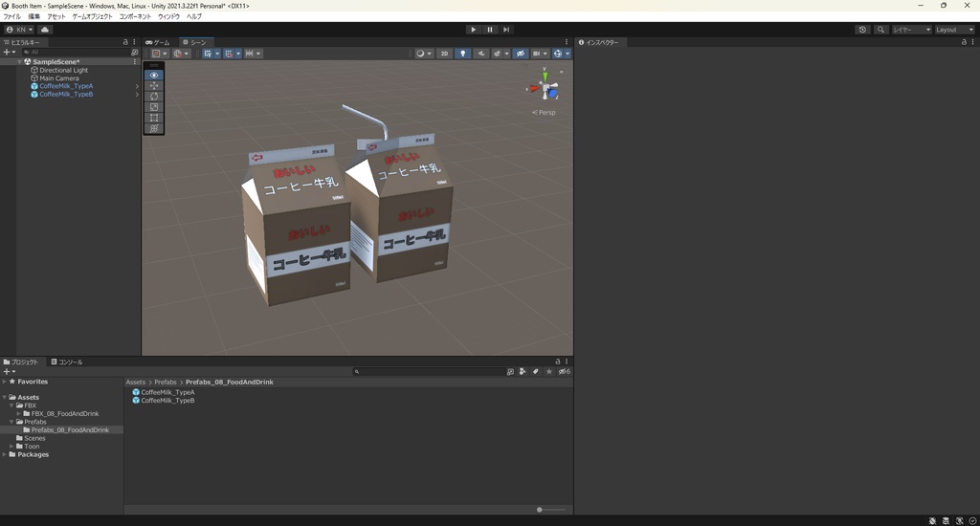Screen dimensions: 980x526
Task: Open the ファイル (File) menu
Action: tap(11, 17)
